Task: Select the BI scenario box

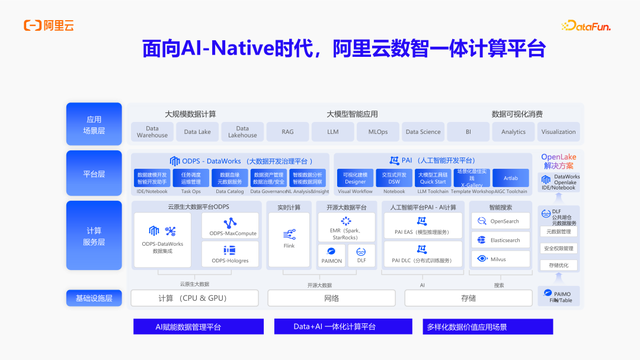Action: point(468,132)
